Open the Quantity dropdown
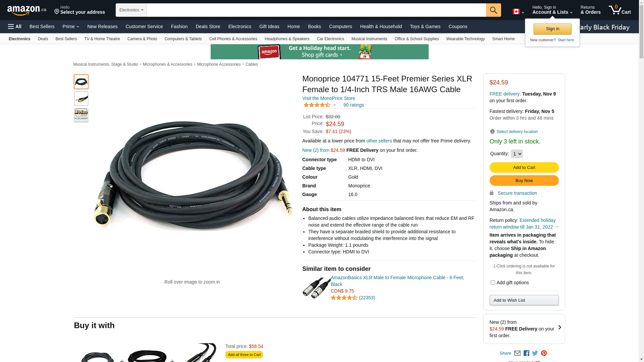This screenshot has width=644, height=362. (517, 154)
